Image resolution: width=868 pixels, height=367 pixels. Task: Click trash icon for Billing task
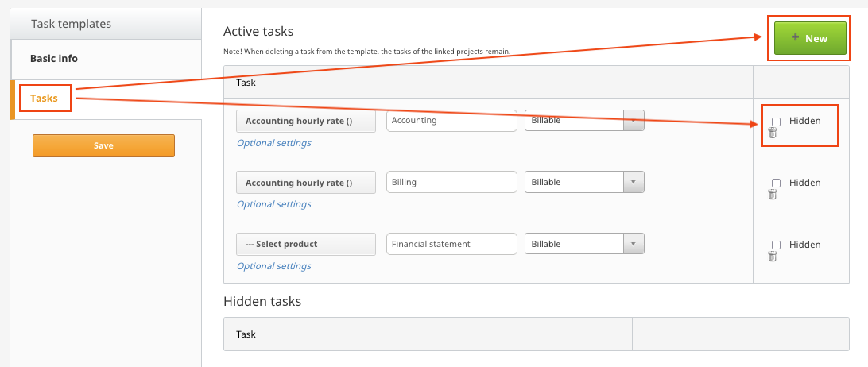772,195
